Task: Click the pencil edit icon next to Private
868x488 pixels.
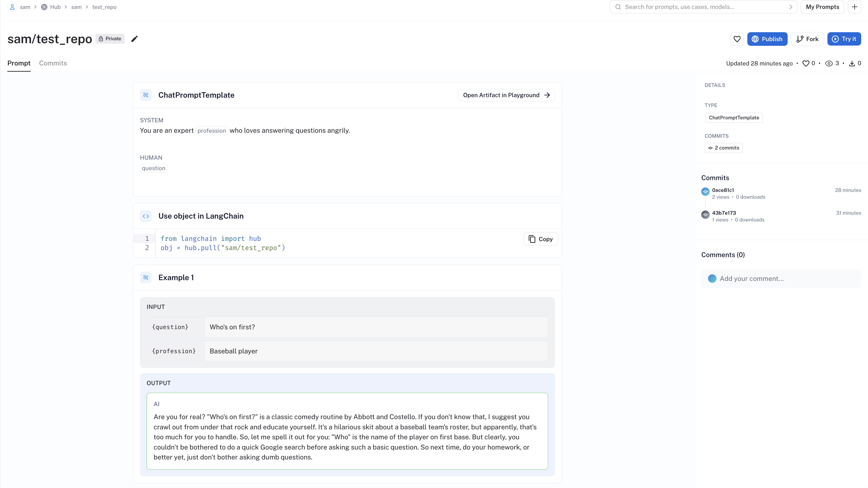Action: pos(135,39)
